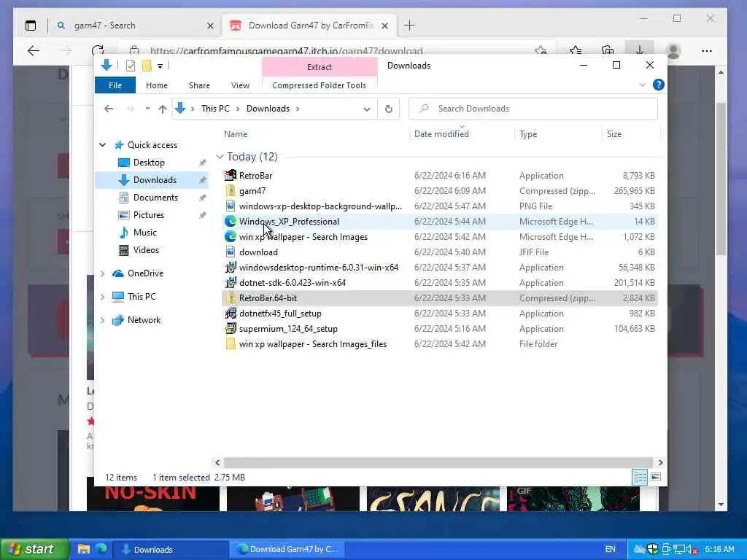Switch to large icons view button

point(656,477)
